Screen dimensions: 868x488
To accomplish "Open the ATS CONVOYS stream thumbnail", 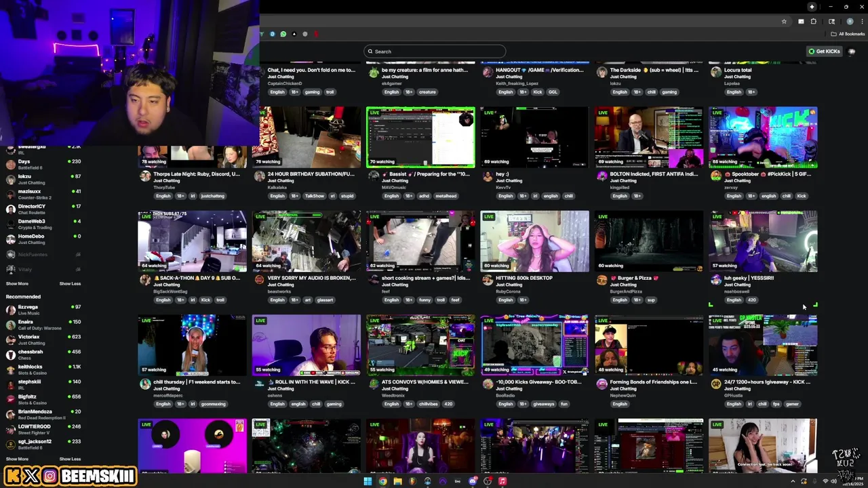I will pyautogui.click(x=420, y=345).
